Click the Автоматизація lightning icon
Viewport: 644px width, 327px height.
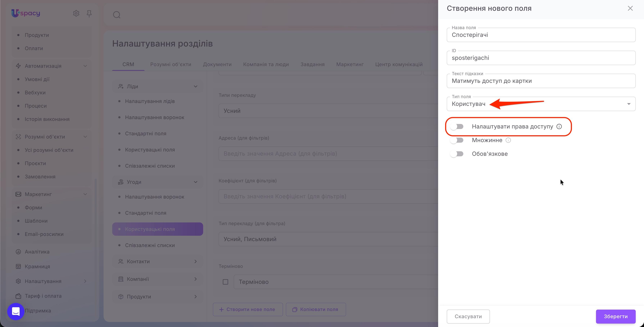pos(18,66)
